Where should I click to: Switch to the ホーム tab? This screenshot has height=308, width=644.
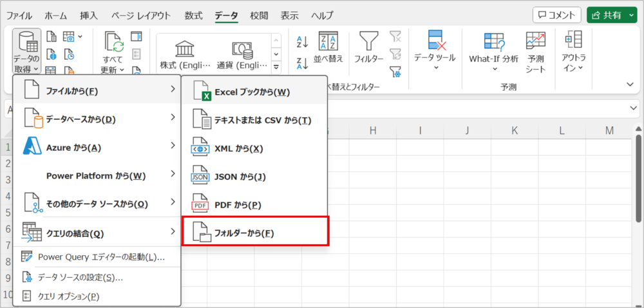[55, 15]
